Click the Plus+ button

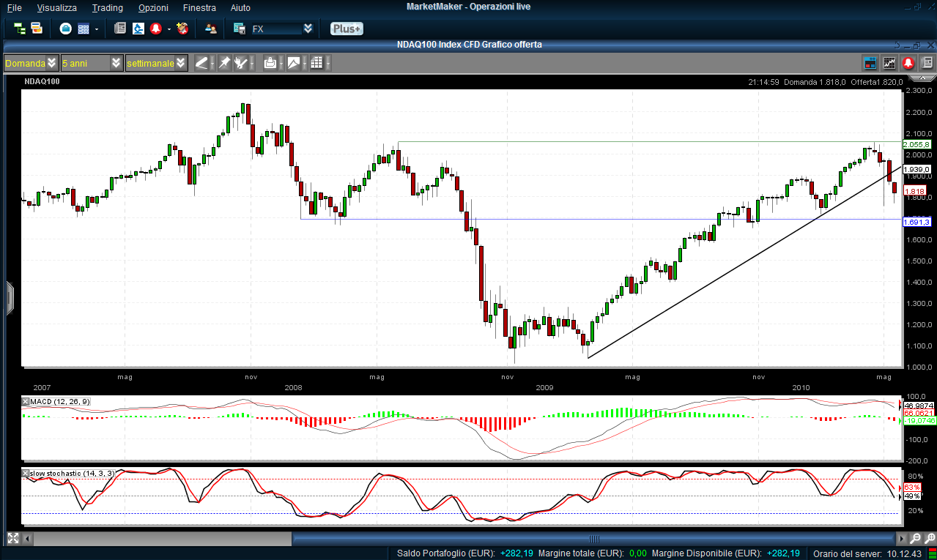pos(346,29)
